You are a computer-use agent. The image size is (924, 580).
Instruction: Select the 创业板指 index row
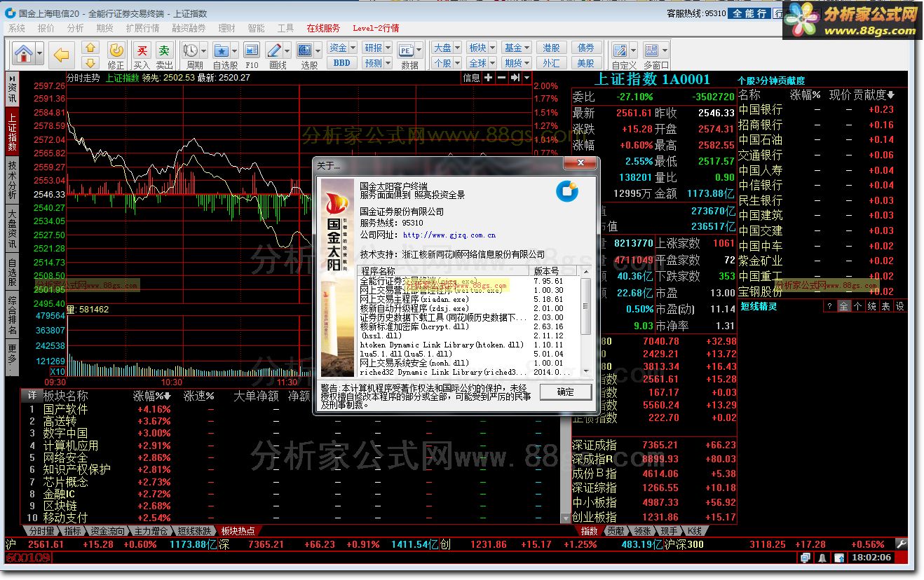[654, 517]
